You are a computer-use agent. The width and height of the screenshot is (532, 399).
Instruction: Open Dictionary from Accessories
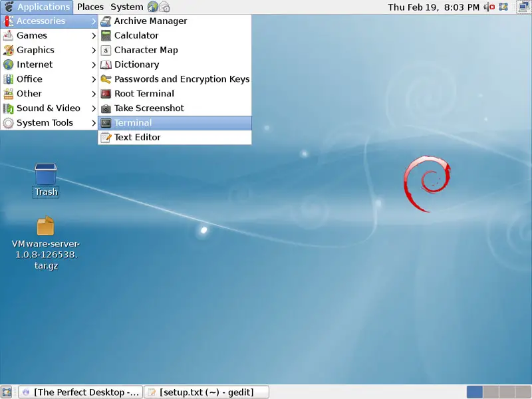click(x=175, y=65)
